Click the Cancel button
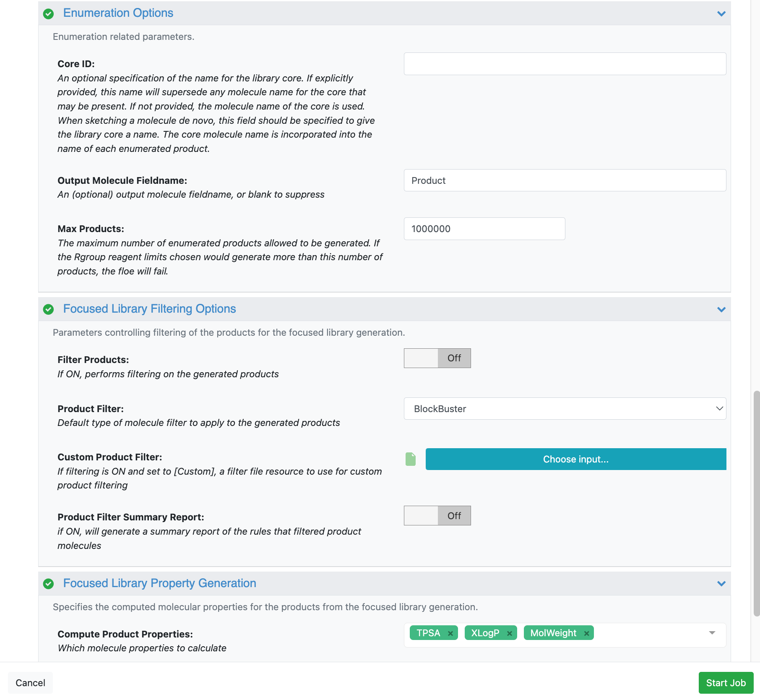This screenshot has height=700, width=760. tap(30, 683)
